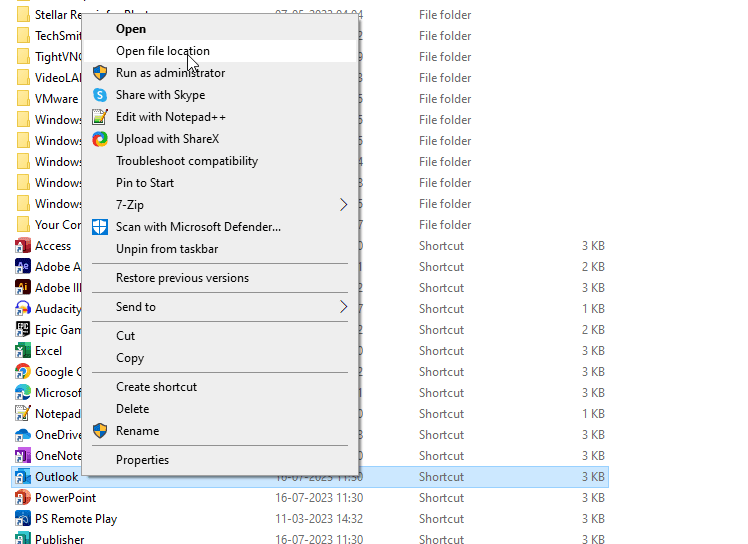Click the PowerPoint file name
748x544 pixels.
[65, 498]
